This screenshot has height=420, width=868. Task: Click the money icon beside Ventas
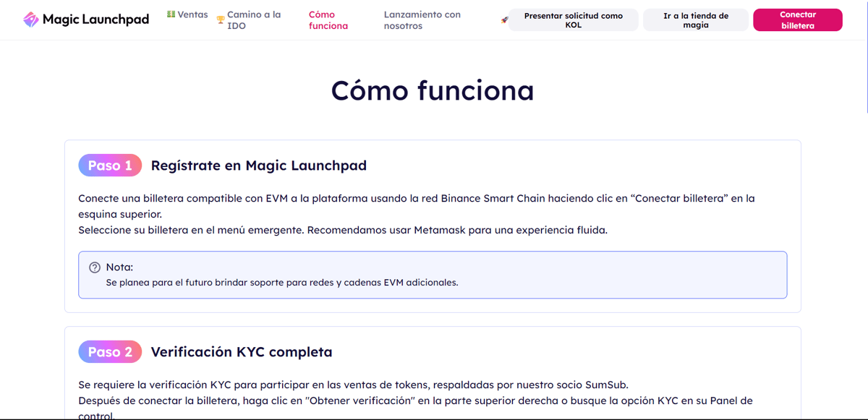coord(171,14)
